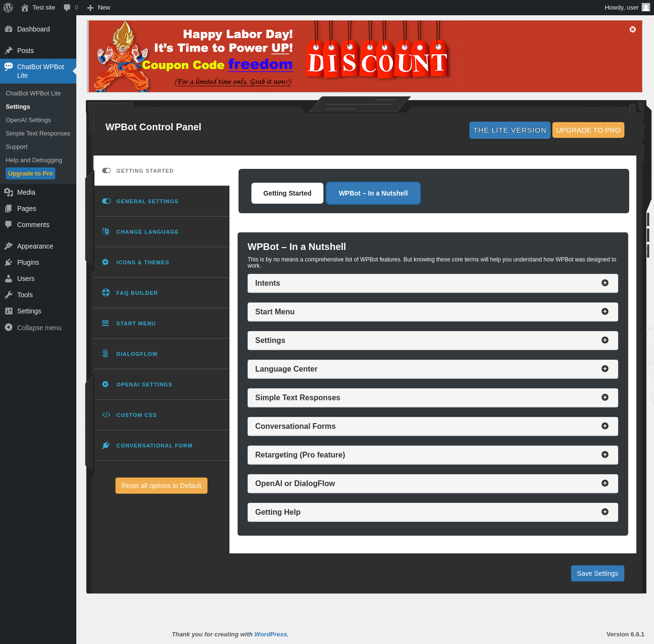
Task: Click the Collapse menu arrow icon
Action: 9,327
